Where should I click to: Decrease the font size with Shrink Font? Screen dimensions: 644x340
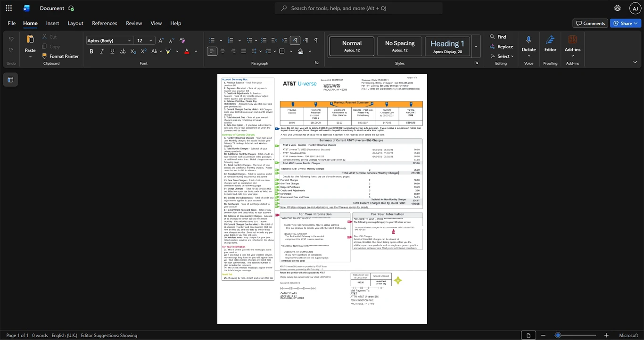point(171,41)
